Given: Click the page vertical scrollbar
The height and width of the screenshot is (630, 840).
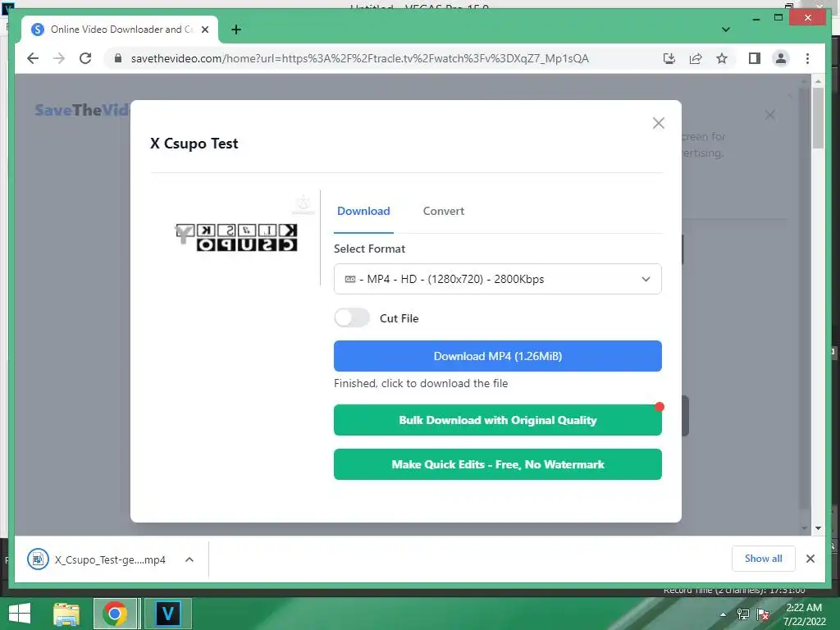Looking at the screenshot, I should point(818,118).
